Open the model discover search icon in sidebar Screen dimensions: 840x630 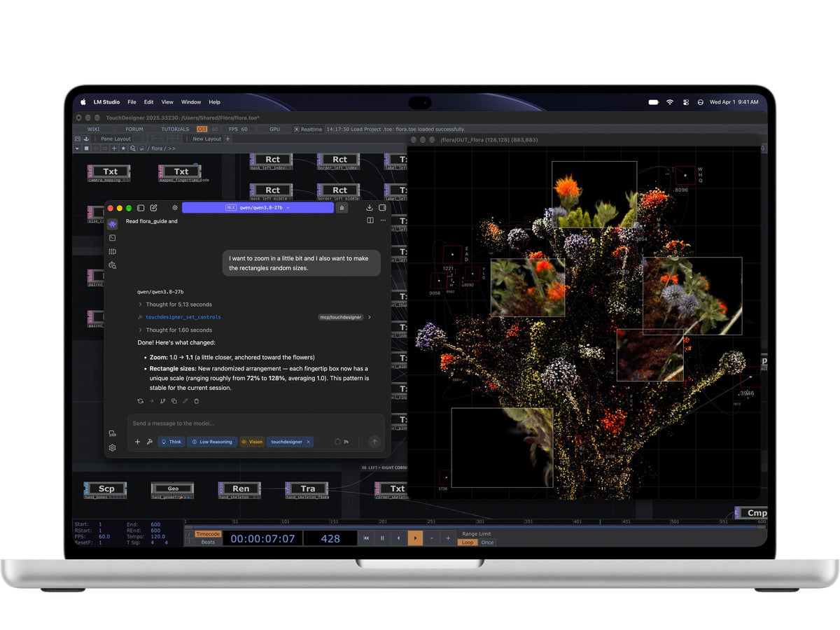click(113, 265)
